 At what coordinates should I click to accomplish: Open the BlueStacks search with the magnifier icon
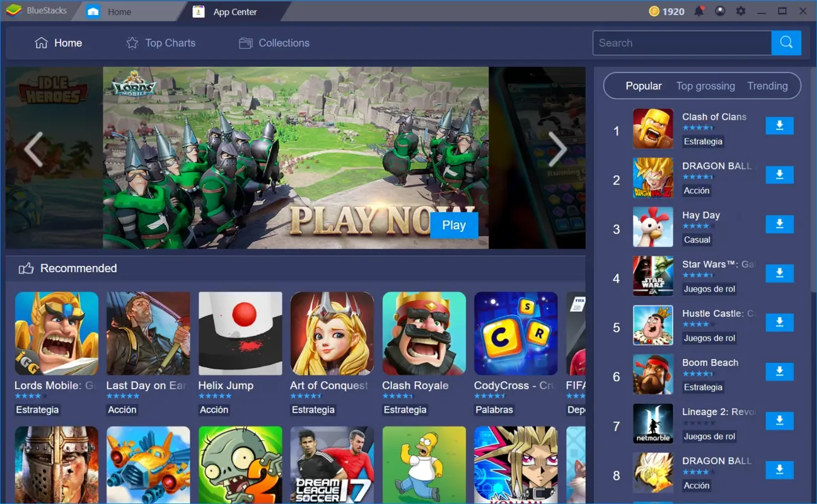(785, 43)
